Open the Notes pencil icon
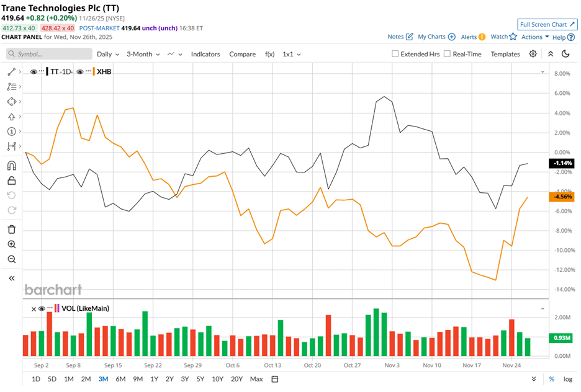The image size is (581, 392). (x=410, y=37)
